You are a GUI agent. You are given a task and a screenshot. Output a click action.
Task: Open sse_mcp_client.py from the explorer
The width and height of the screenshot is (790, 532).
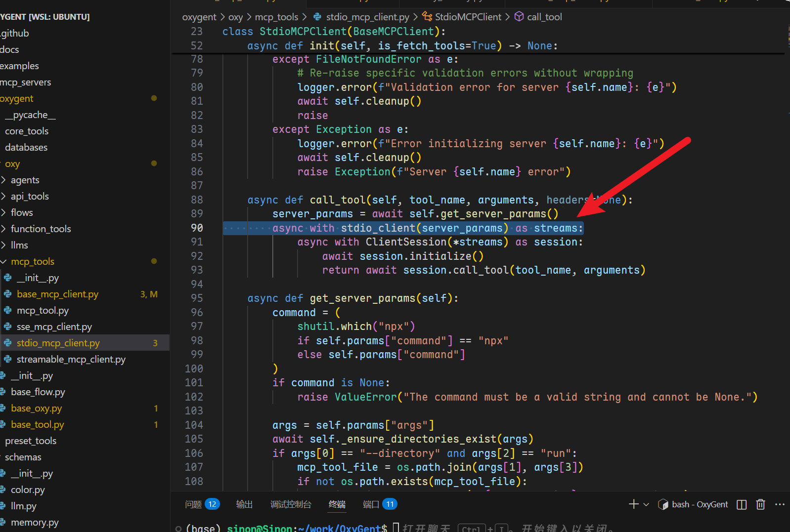(54, 327)
